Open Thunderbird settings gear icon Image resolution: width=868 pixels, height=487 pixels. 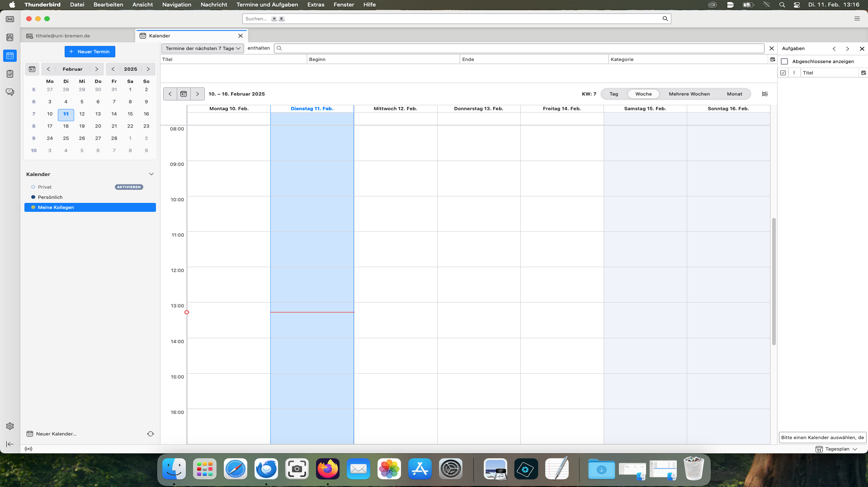tap(10, 426)
